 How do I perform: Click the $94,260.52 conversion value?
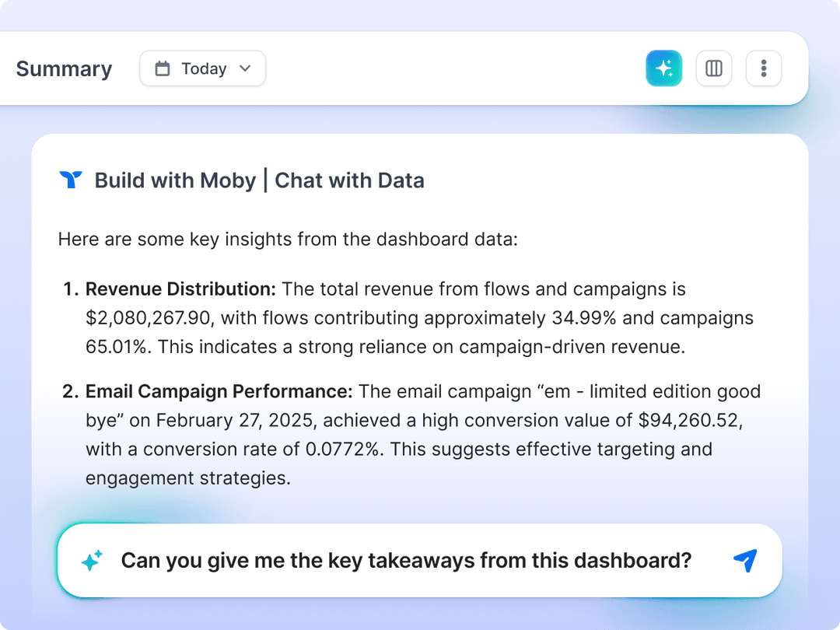pos(690,421)
